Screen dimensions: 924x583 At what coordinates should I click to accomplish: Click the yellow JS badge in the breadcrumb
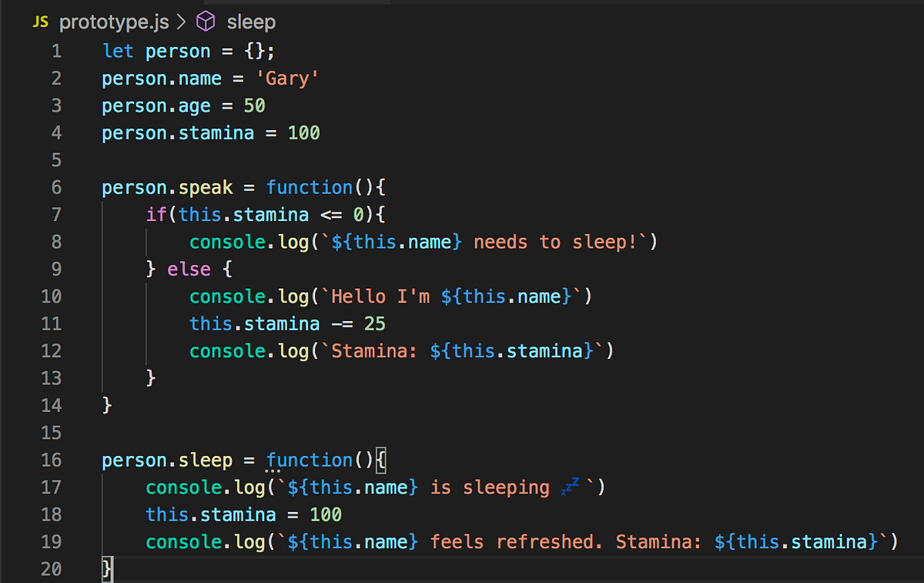[40, 22]
